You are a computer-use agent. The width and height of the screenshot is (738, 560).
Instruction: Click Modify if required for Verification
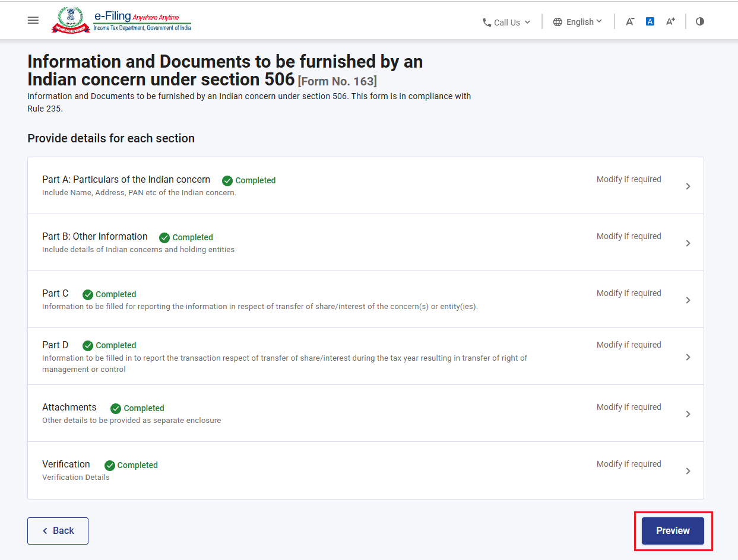click(629, 464)
